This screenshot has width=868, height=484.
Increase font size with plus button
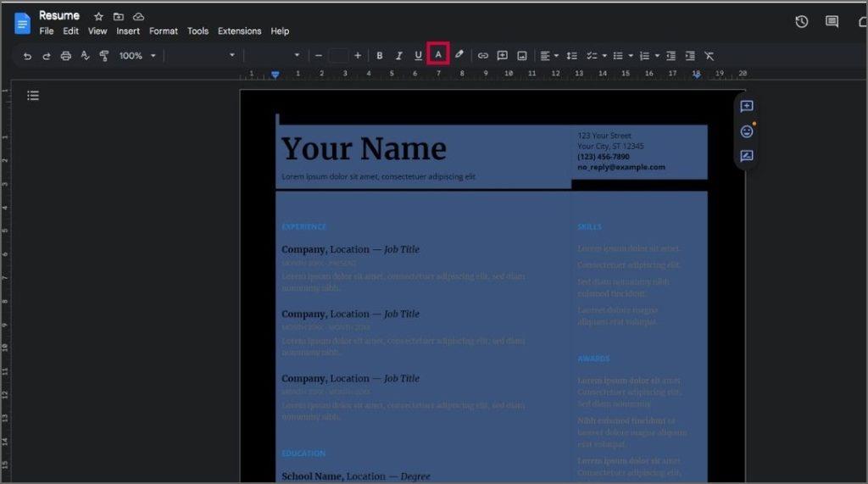coord(358,55)
